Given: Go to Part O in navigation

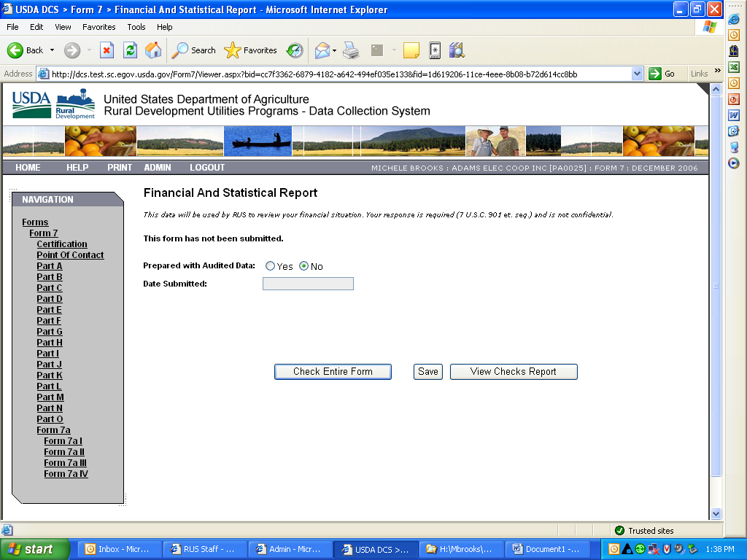Looking at the screenshot, I should (x=50, y=419).
